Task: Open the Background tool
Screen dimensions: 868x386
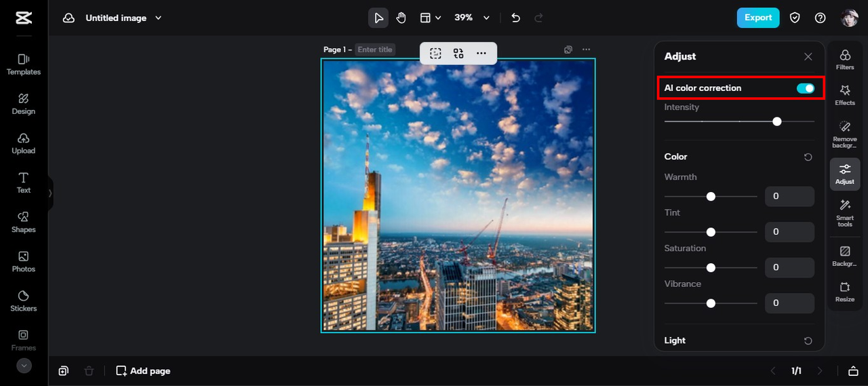Action: [x=845, y=256]
